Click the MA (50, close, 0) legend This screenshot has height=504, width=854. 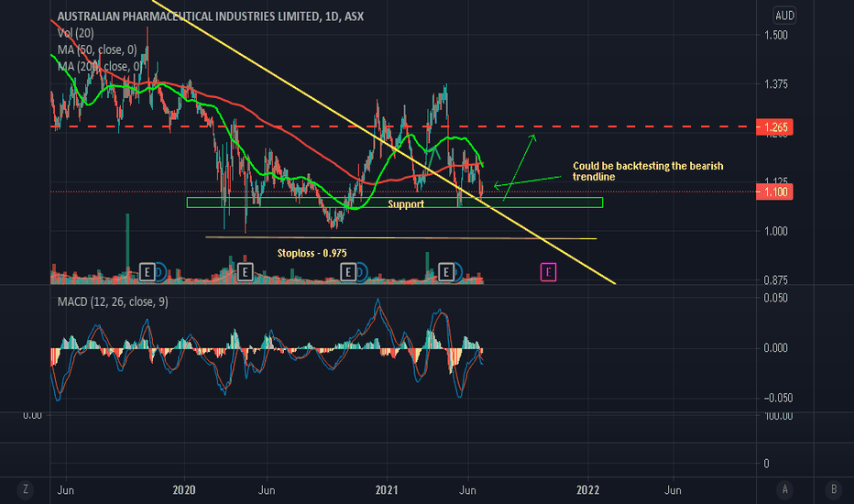[x=97, y=50]
